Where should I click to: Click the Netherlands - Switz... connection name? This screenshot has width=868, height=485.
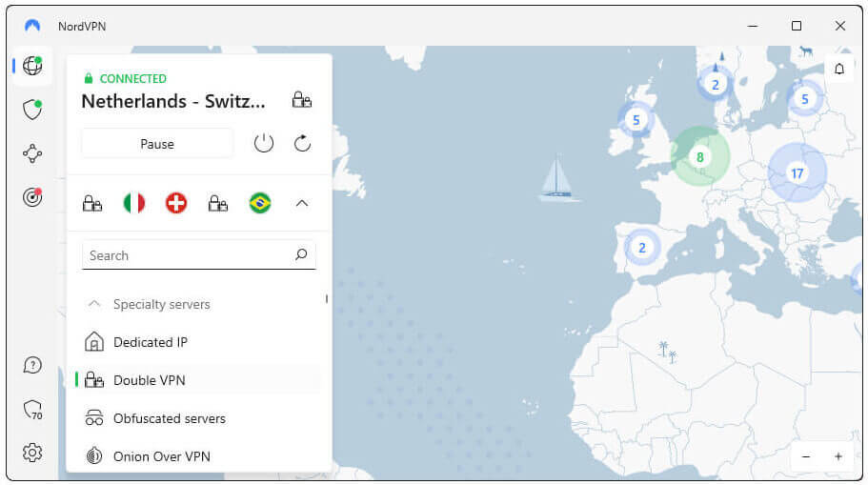click(x=173, y=101)
